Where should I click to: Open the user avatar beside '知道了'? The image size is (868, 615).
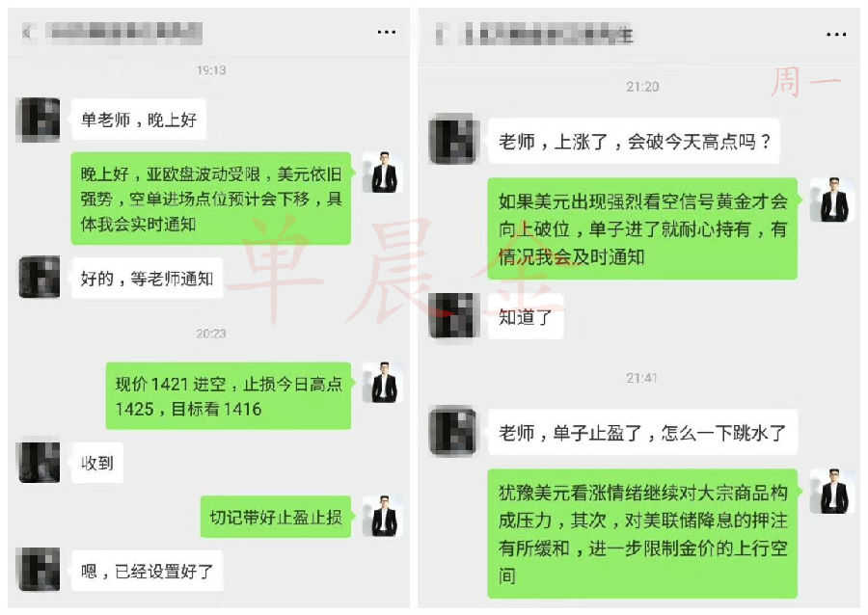pyautogui.click(x=453, y=315)
